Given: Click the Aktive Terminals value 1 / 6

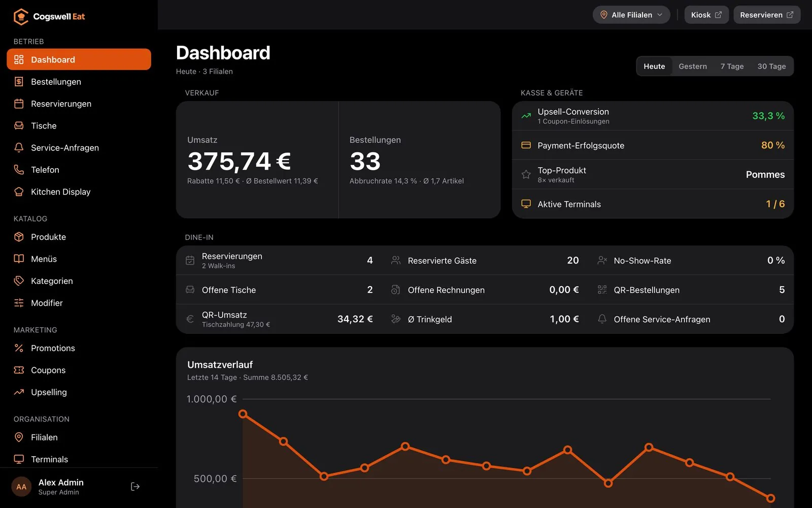Looking at the screenshot, I should point(775,204).
